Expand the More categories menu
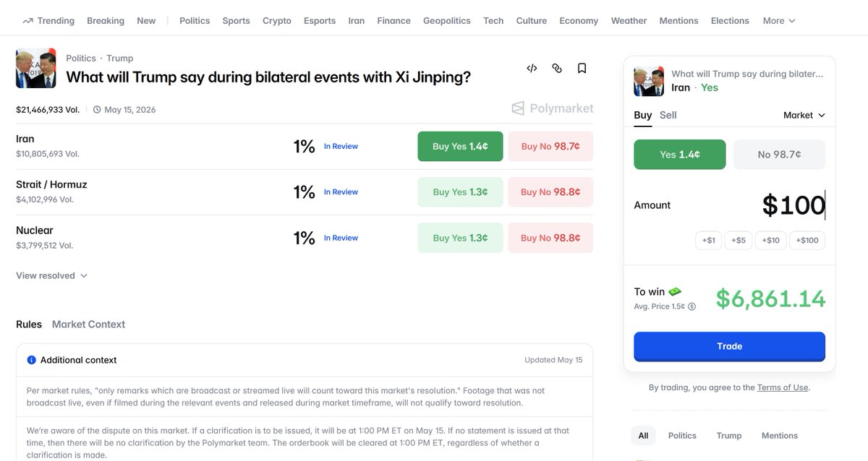 click(779, 21)
